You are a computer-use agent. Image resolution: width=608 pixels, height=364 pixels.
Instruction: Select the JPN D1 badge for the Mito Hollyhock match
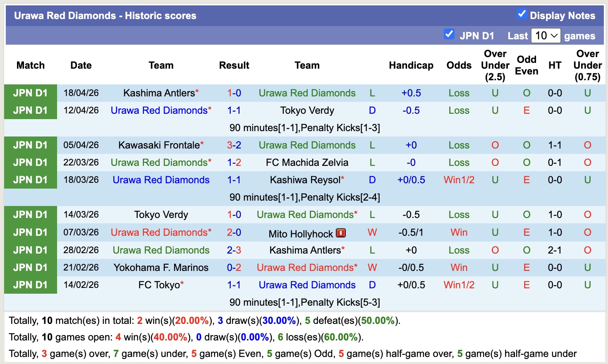(30, 232)
